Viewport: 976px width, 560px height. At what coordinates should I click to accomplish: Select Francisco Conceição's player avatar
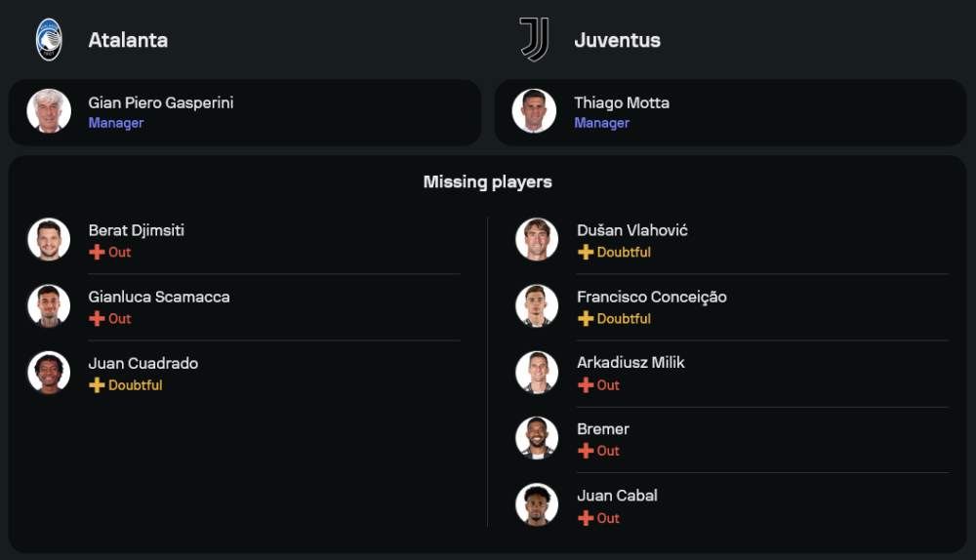(537, 305)
